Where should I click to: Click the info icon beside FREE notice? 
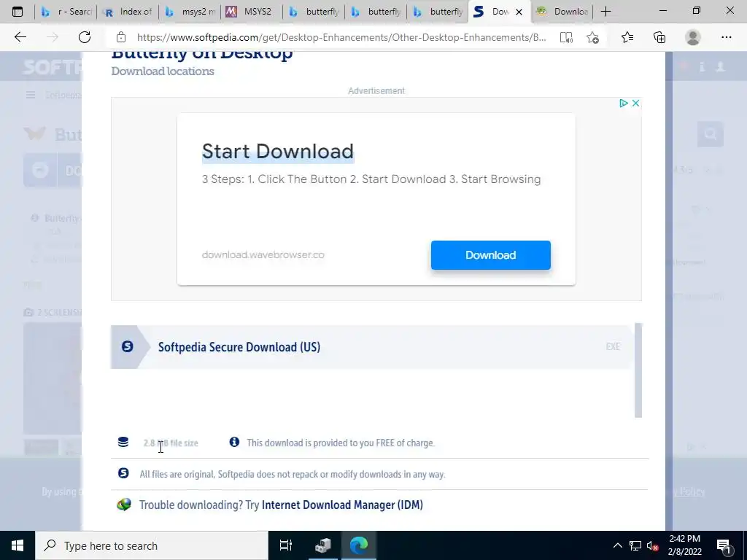(x=234, y=442)
